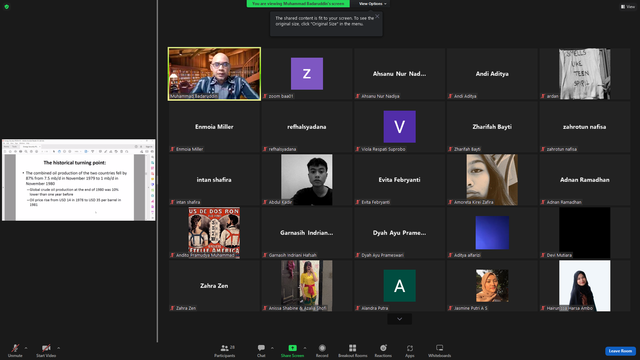Click the muted mic icon beside Evita Febryanti

coord(358,202)
